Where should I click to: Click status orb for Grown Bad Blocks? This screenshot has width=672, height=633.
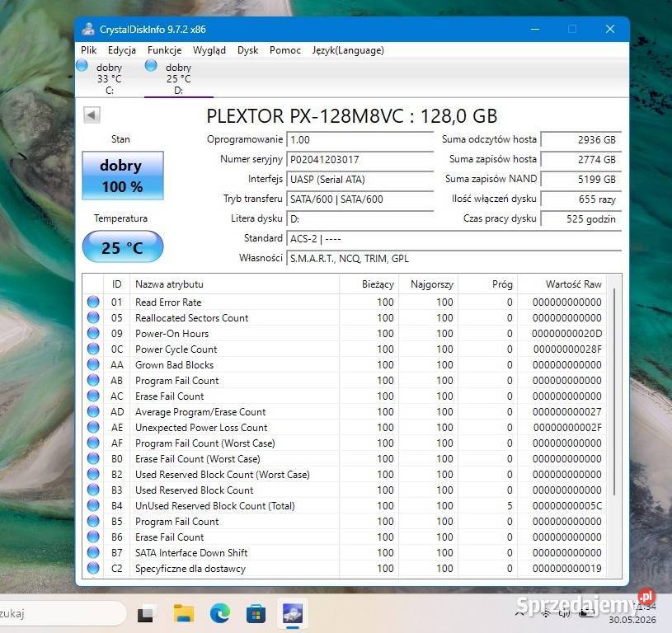93,364
